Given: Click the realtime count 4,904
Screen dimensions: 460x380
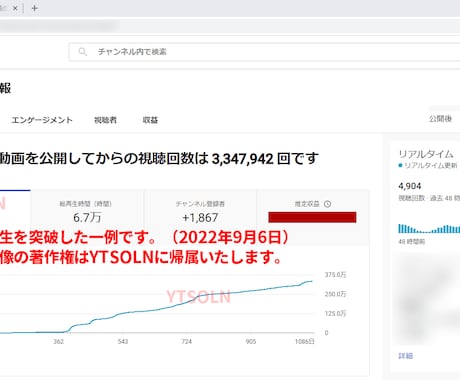Looking at the screenshot, I should [x=410, y=186].
